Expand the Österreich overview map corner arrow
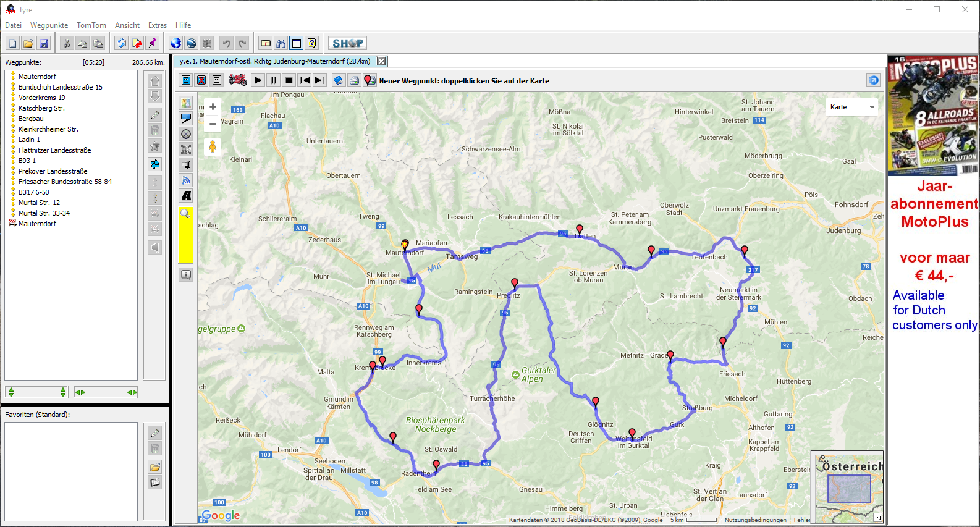980x527 pixels. pos(878,518)
